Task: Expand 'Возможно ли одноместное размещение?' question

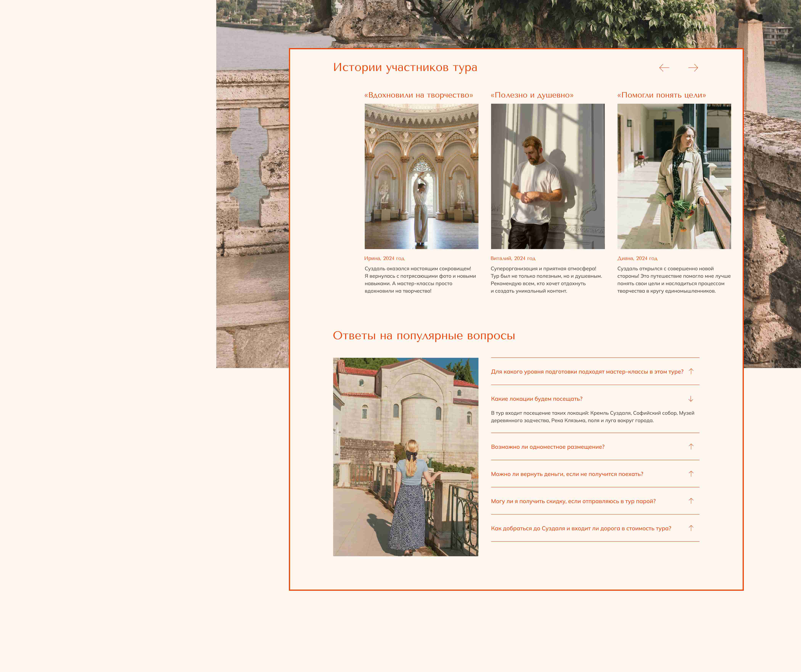Action: pyautogui.click(x=691, y=446)
